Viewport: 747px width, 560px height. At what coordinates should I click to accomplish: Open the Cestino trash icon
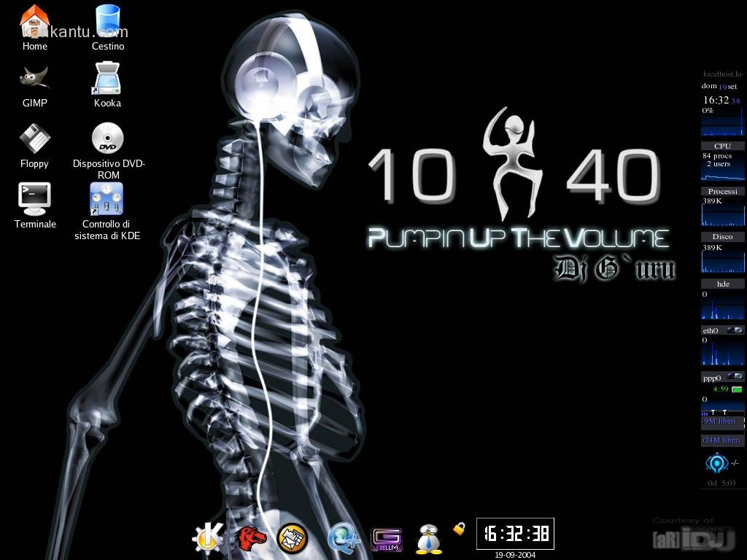(107, 20)
